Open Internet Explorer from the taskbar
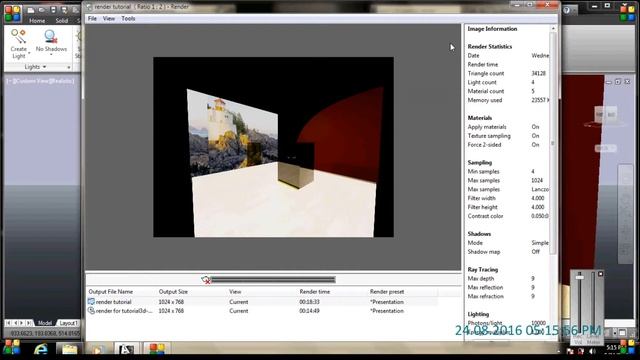This screenshot has width=640, height=360. 41,349
